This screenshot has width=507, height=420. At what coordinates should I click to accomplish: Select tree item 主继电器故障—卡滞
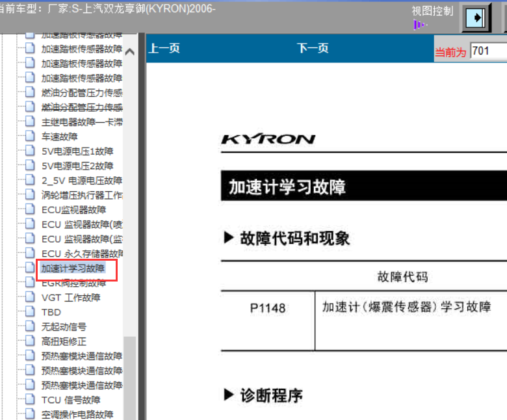[x=82, y=122]
